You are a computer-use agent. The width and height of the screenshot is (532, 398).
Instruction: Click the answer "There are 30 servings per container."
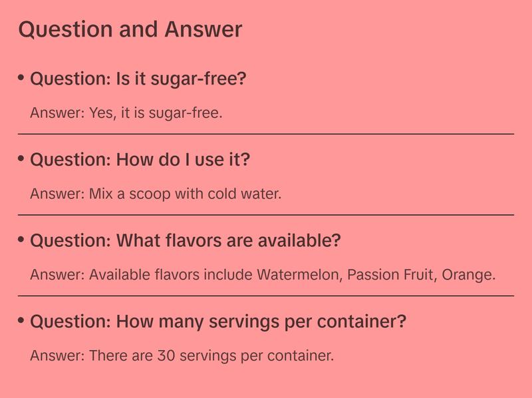(x=182, y=355)
